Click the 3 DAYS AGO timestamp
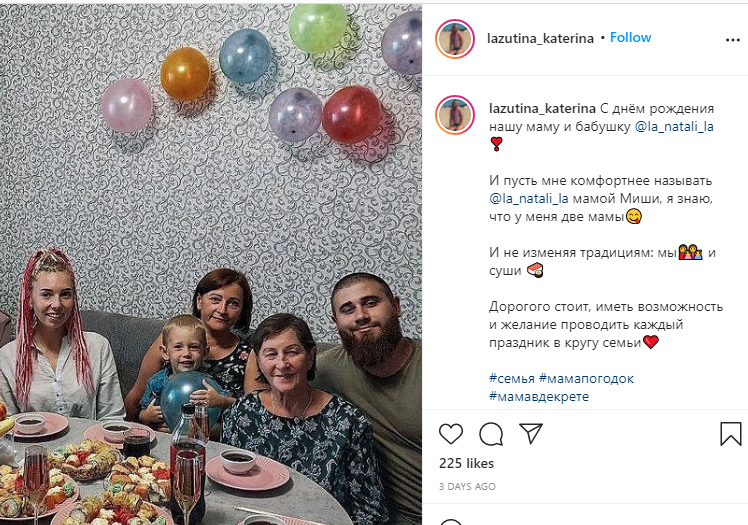The width and height of the screenshot is (748, 525). pyautogui.click(x=467, y=487)
